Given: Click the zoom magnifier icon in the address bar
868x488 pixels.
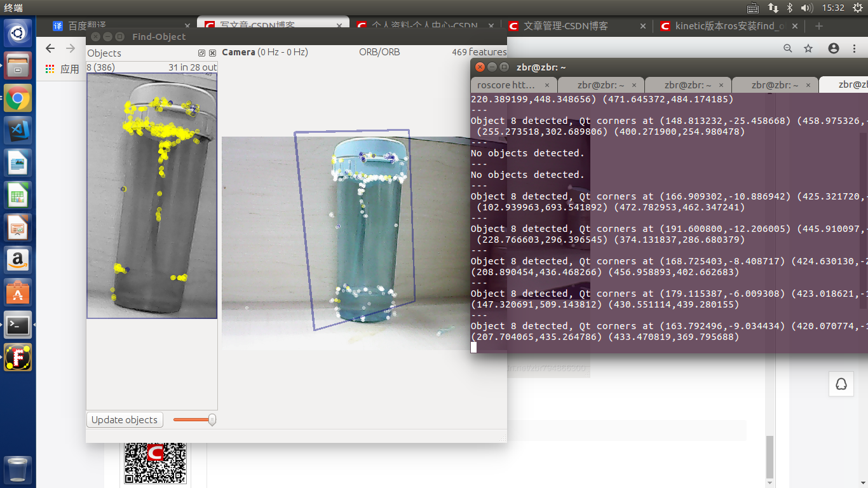Looking at the screenshot, I should [x=788, y=48].
